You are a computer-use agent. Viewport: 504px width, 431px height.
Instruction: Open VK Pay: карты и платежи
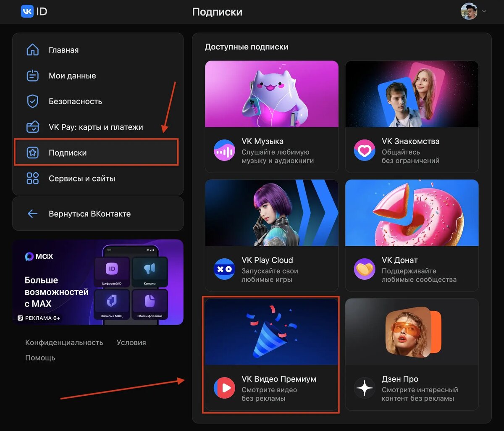pos(97,127)
